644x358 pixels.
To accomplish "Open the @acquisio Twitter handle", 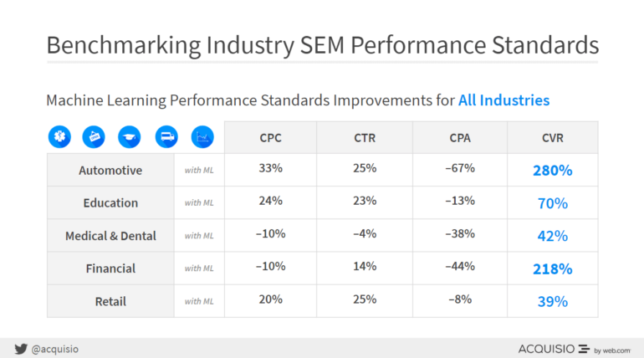I will click(x=55, y=348).
